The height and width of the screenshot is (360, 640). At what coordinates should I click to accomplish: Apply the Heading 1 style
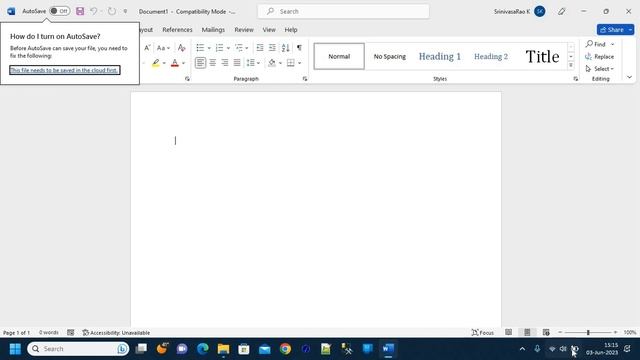(x=440, y=56)
